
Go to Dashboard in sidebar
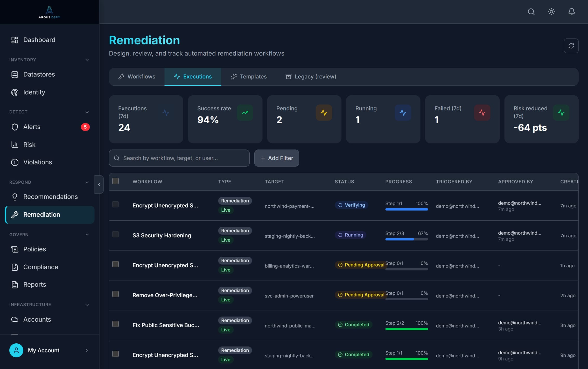point(50,40)
